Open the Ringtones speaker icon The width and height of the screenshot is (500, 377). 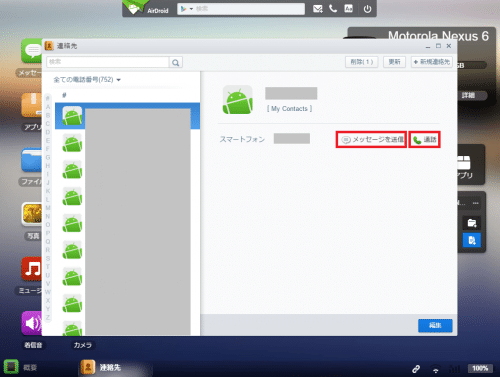[x=32, y=323]
